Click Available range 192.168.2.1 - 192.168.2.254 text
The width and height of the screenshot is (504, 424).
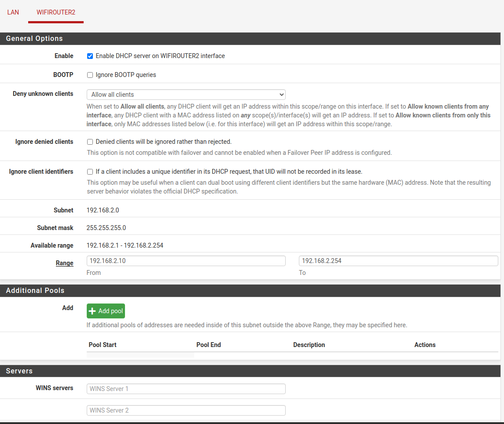pos(125,245)
